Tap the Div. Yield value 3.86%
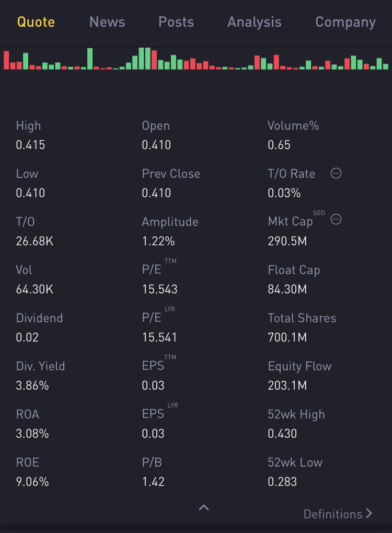The height and width of the screenshot is (533, 392). (x=32, y=385)
